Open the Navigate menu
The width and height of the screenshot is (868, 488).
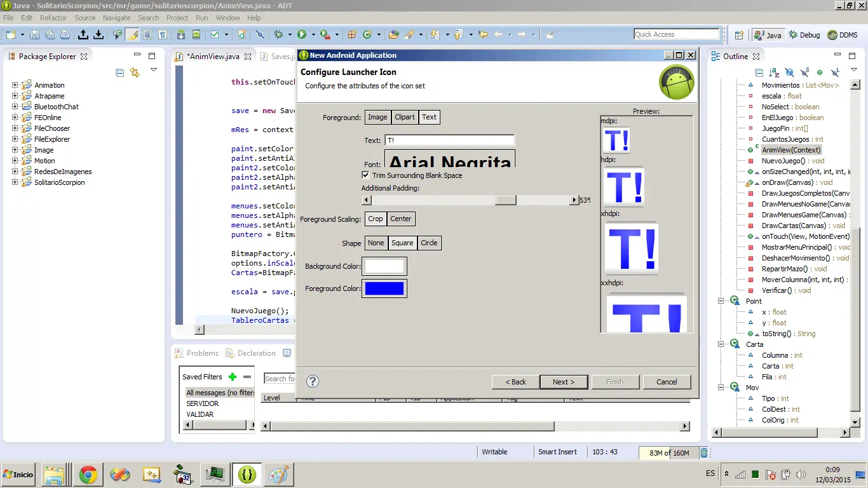(116, 18)
